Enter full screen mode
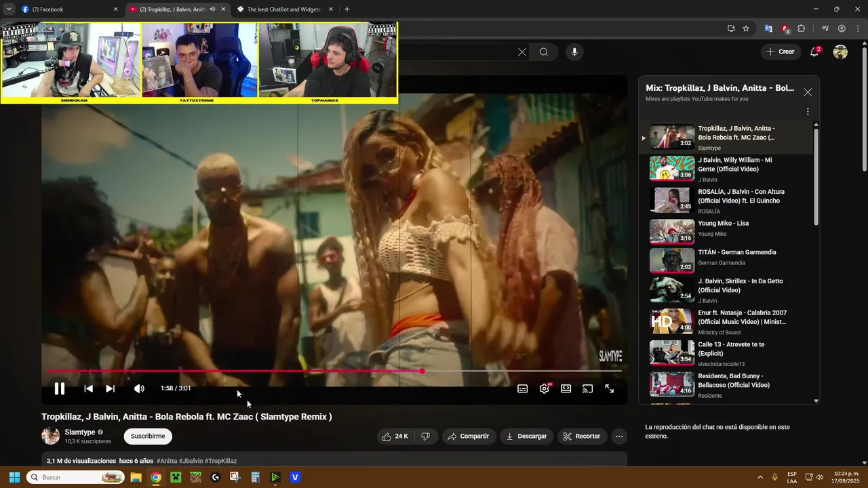The width and height of the screenshot is (868, 488). (609, 388)
